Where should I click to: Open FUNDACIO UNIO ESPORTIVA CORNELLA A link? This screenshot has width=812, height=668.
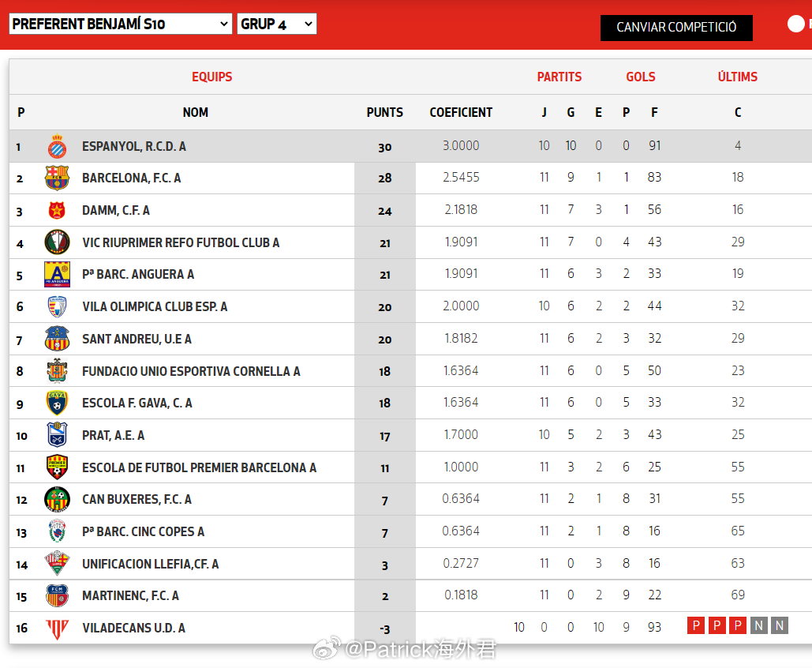tap(191, 371)
